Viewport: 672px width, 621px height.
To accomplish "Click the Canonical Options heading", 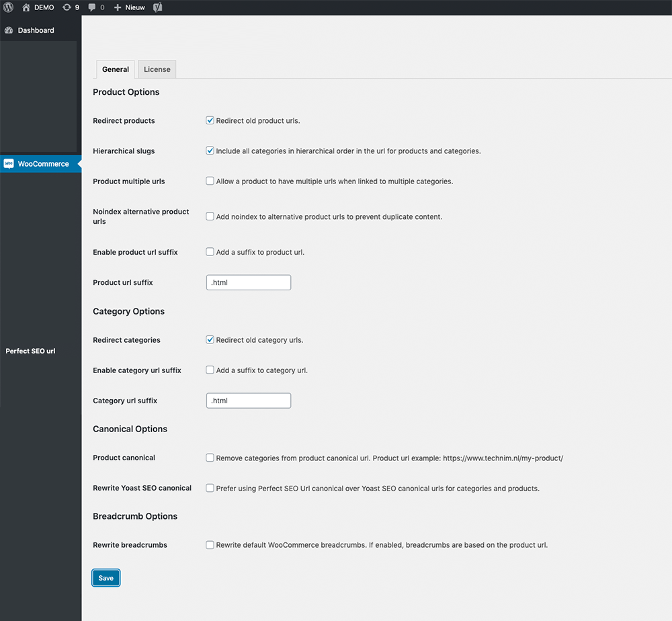I will click(x=130, y=429).
